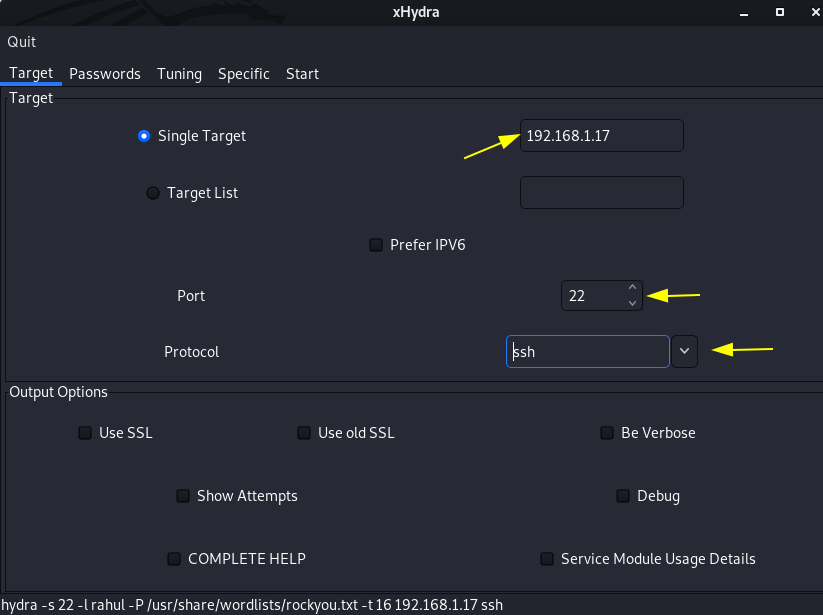The image size is (823, 615).
Task: Check the Use SSL option
Action: point(85,433)
